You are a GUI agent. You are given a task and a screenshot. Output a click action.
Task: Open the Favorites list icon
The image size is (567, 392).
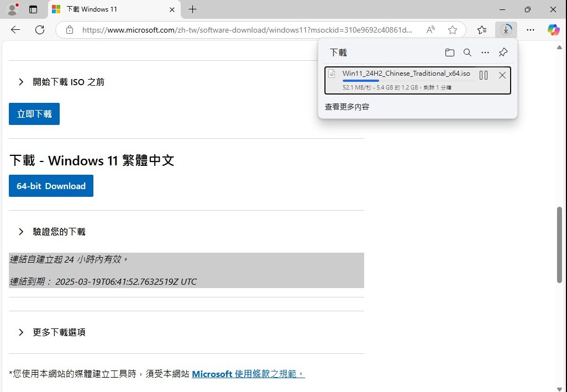point(482,30)
